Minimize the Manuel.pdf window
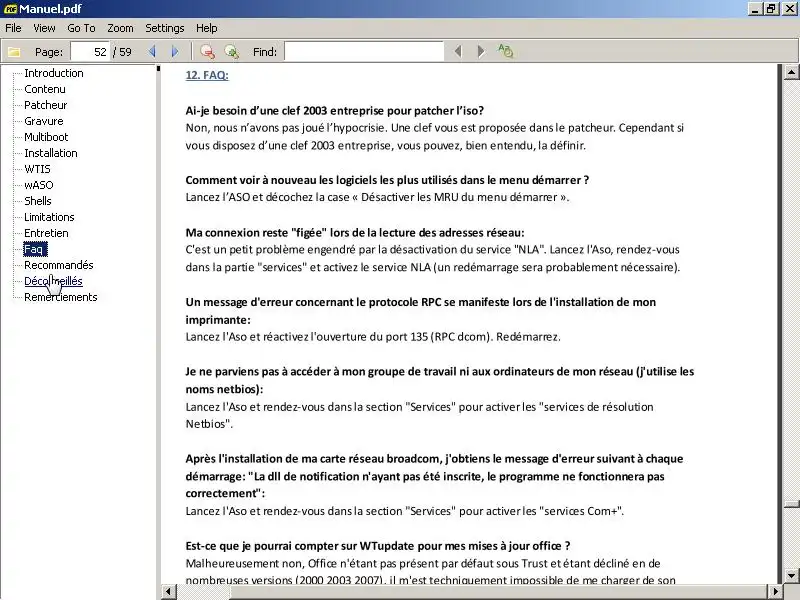Image resolution: width=800 pixels, height=600 pixels. click(755, 9)
